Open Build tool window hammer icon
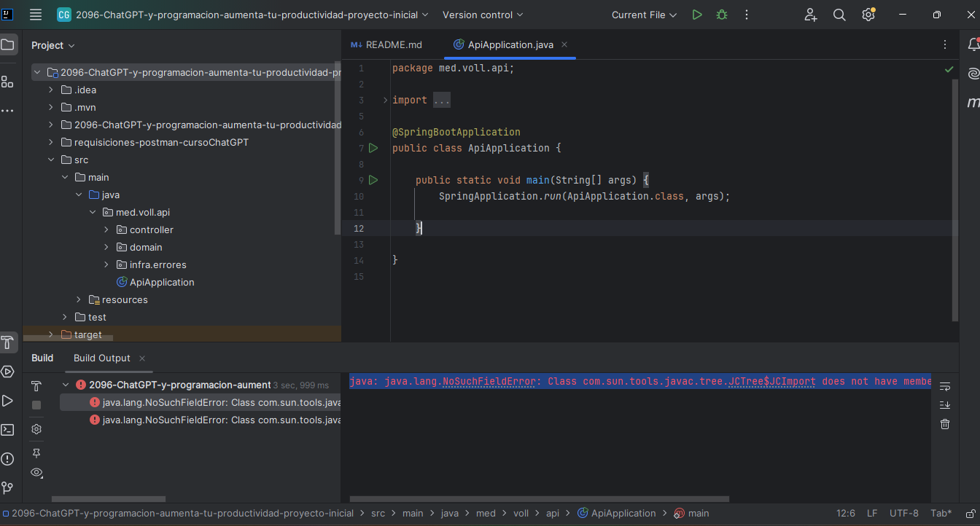980x526 pixels. coord(7,342)
